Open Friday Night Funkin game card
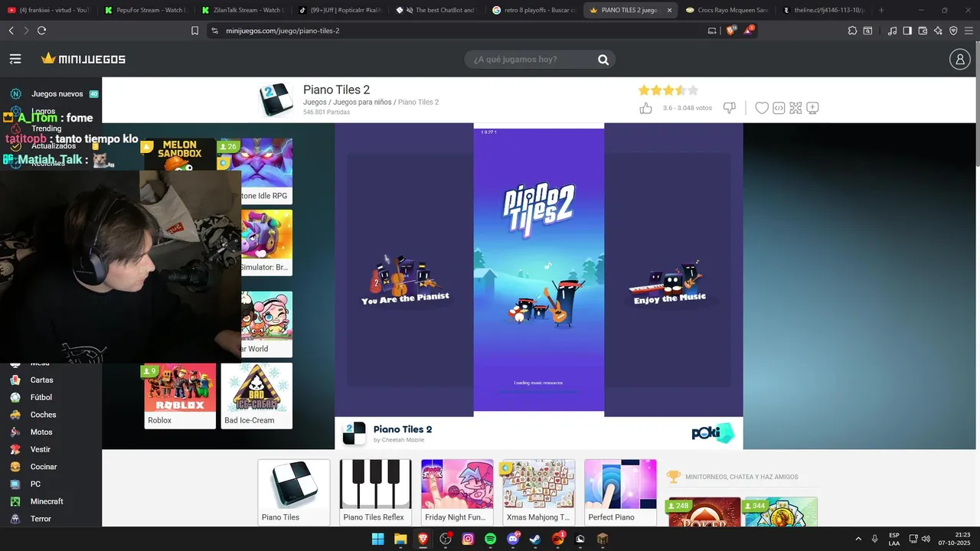This screenshot has height=551, width=980. 457,492
